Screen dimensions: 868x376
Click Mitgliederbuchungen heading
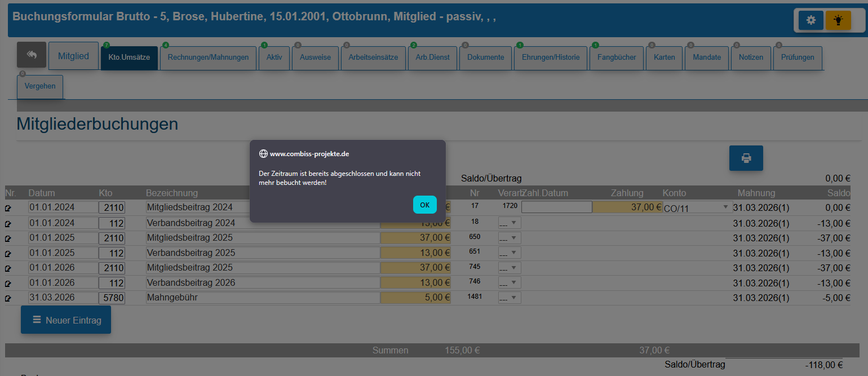pos(98,124)
